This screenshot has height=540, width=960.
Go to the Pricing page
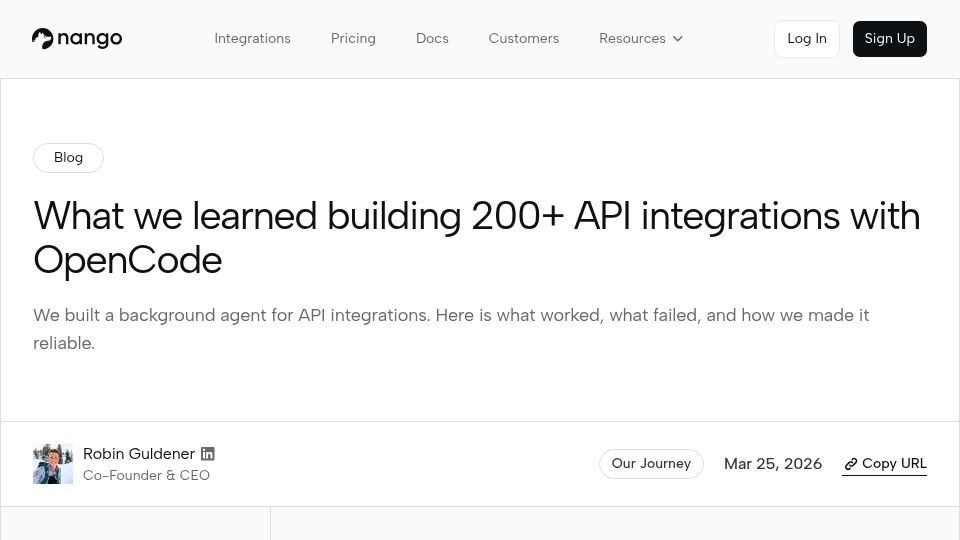point(353,39)
